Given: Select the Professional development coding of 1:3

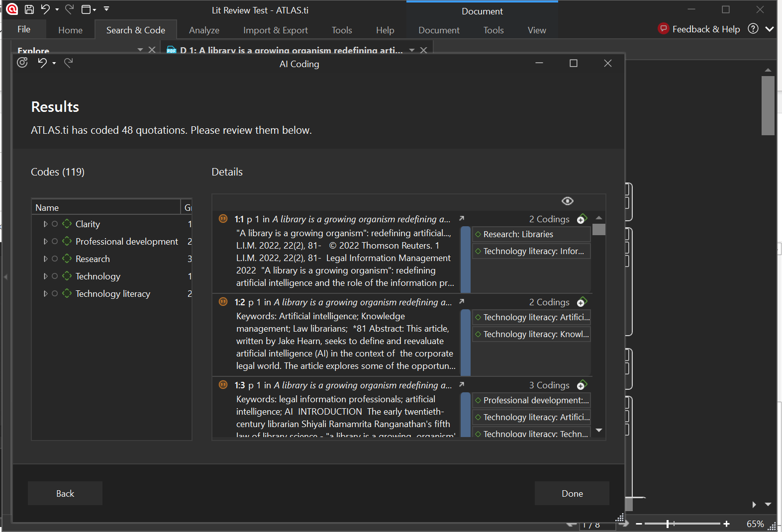Looking at the screenshot, I should coord(531,400).
